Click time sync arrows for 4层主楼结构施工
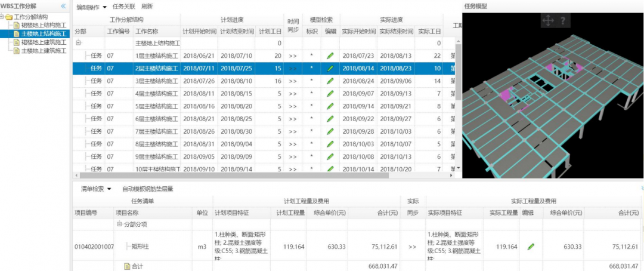644x271 pixels. tap(293, 93)
